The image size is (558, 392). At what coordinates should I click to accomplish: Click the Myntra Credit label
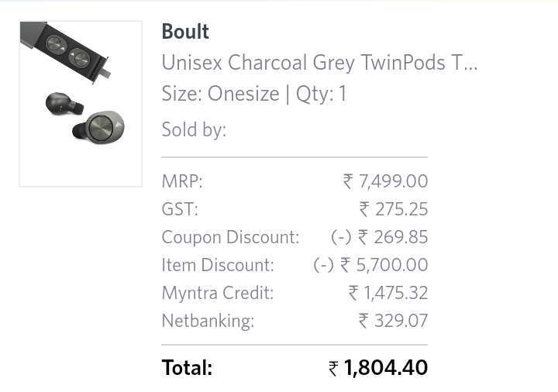(x=218, y=293)
